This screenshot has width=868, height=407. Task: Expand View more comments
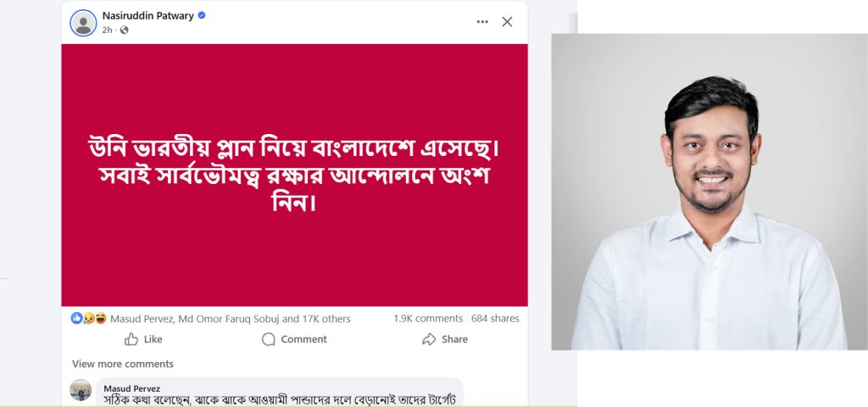[x=123, y=364]
